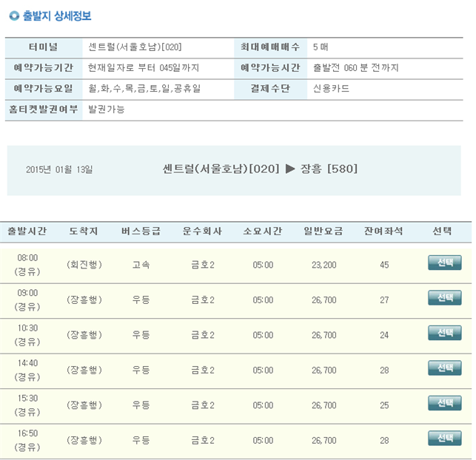Click the 23,200 fare in the first row

(324, 265)
